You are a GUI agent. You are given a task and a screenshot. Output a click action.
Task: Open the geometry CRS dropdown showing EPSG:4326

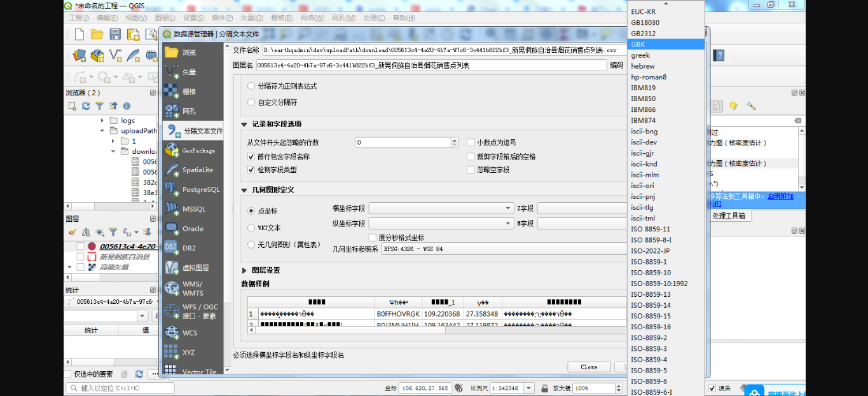click(504, 249)
